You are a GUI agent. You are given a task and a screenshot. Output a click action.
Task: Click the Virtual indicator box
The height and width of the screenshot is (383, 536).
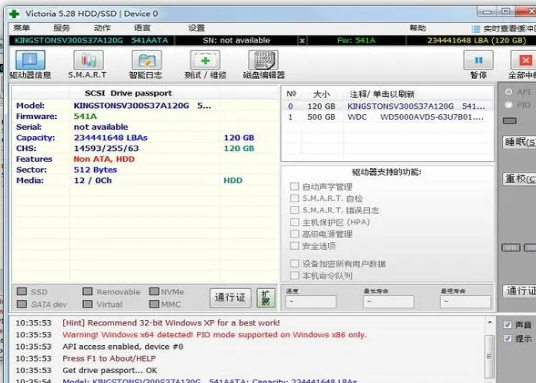(88, 304)
